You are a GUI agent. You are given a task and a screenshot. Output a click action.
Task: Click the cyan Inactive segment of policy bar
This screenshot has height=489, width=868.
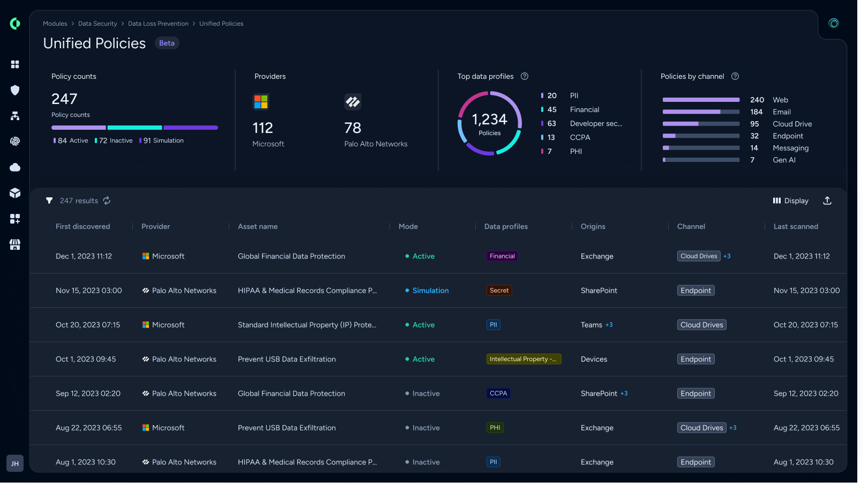136,129
